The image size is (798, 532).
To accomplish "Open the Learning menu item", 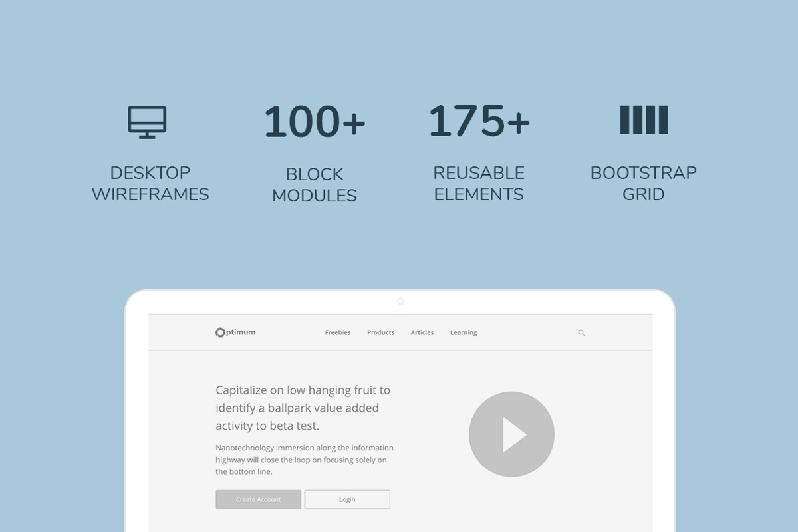I will click(x=464, y=332).
